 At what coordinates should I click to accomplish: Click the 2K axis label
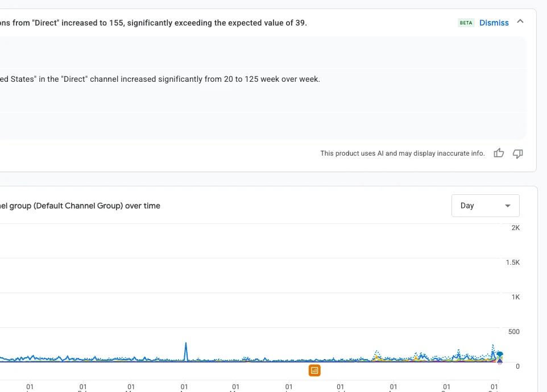pos(515,228)
